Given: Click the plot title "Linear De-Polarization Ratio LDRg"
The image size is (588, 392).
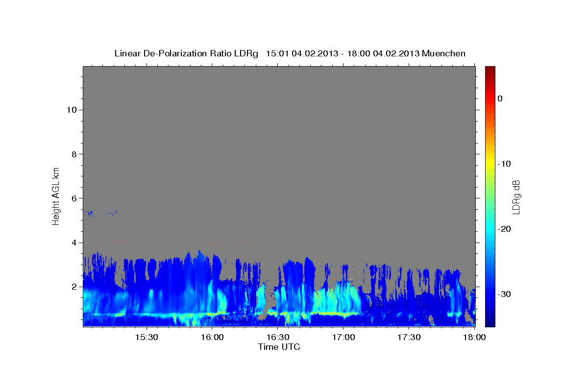Looking at the screenshot, I should [186, 53].
